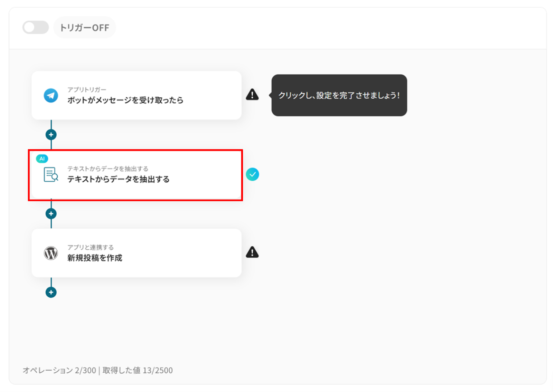Click the トリガーOFF label
The width and height of the screenshot is (553, 392).
coord(84,28)
